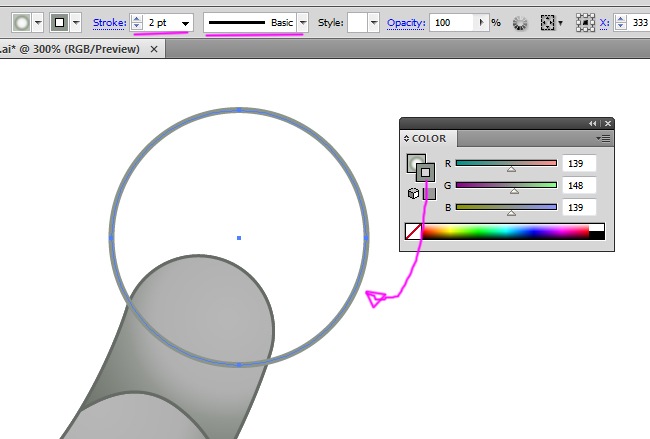The height and width of the screenshot is (439, 650).
Task: Click the B value field showing 139
Action: [x=579, y=207]
